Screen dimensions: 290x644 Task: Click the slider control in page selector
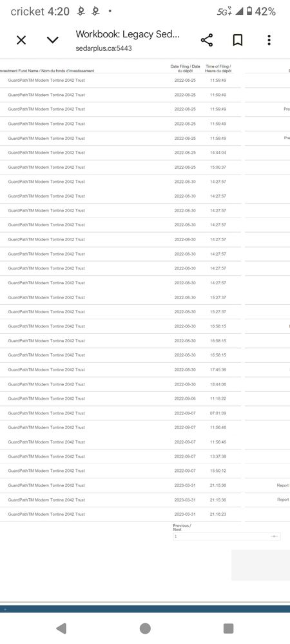275,536
